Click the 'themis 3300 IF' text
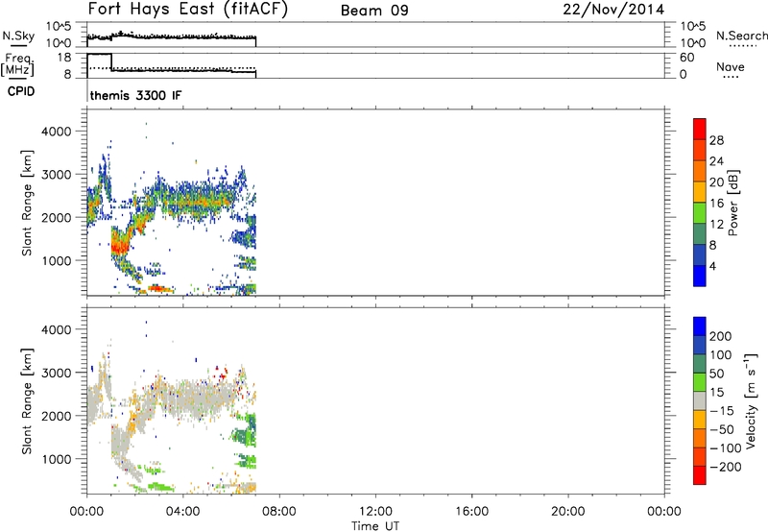Viewport: 768px width, 532px height. tap(135, 95)
